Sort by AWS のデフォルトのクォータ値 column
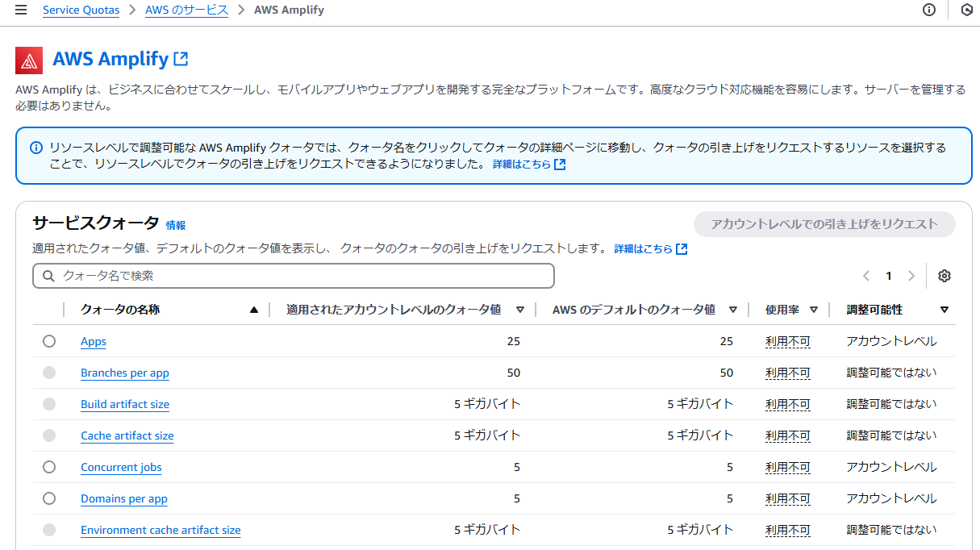 (733, 310)
